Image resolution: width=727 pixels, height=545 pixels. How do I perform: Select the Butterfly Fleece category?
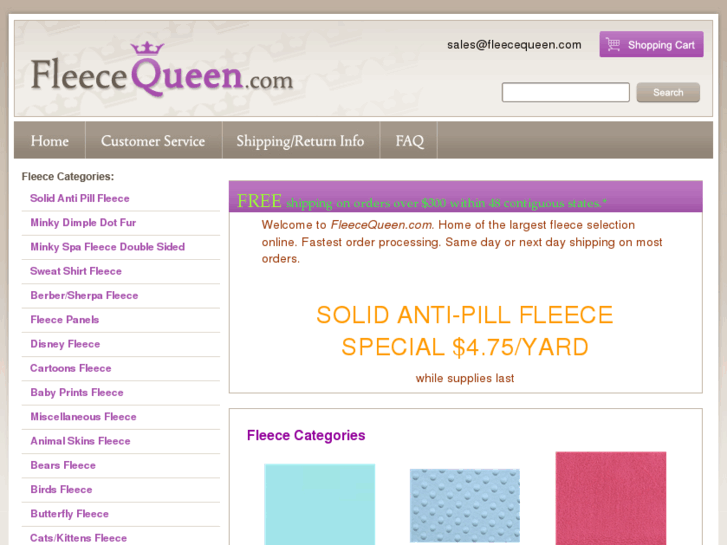coord(70,514)
